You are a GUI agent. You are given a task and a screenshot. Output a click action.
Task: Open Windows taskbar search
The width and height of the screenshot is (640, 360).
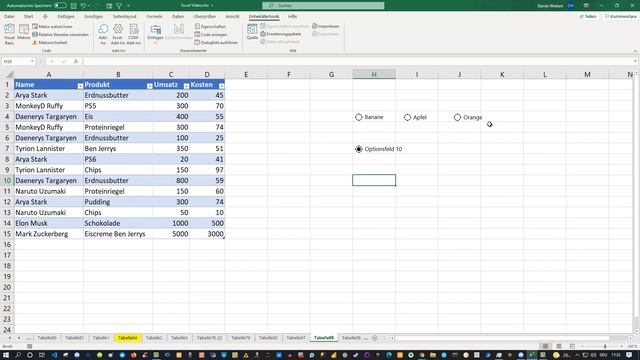click(18, 355)
